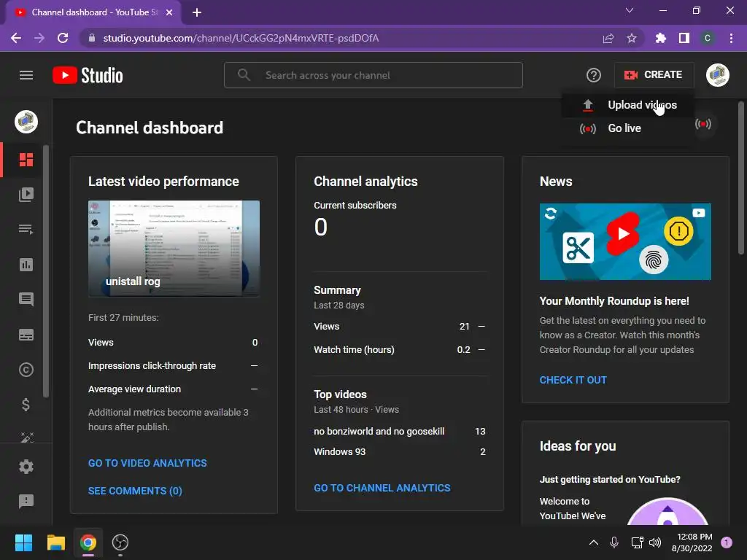Open Playlists icon in sidebar
The image size is (747, 560).
(26, 230)
